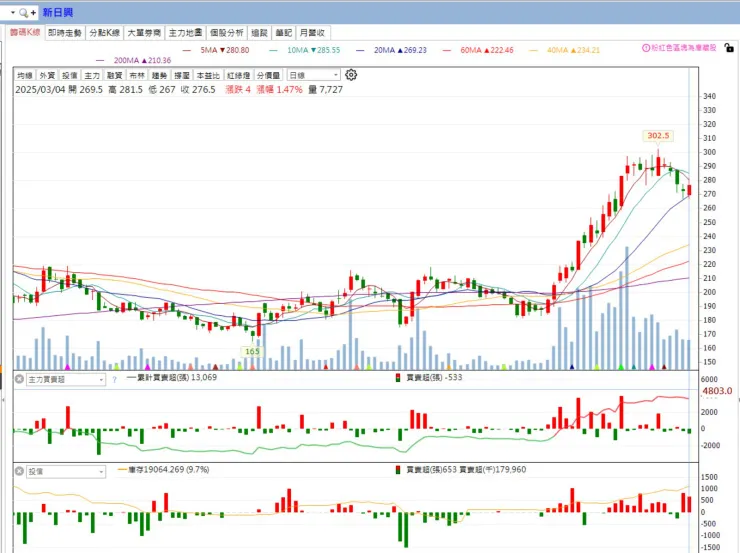Click the 302.5 high price label
This screenshot has height=553, width=740.
tap(658, 136)
